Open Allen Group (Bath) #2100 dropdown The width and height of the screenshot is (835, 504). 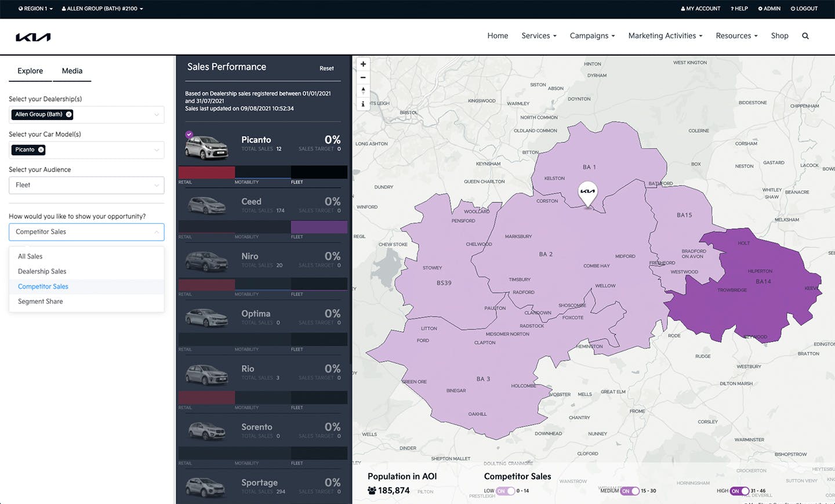click(x=102, y=9)
